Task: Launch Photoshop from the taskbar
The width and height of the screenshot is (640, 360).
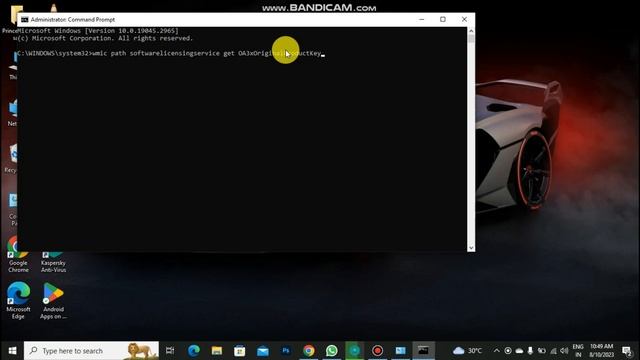Action: click(286, 351)
